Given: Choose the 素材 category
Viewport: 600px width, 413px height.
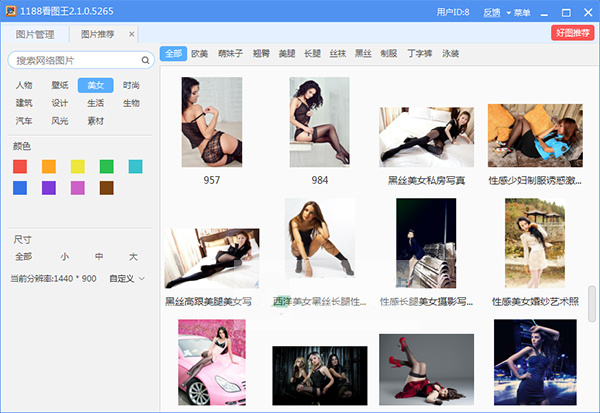Looking at the screenshot, I should 95,121.
